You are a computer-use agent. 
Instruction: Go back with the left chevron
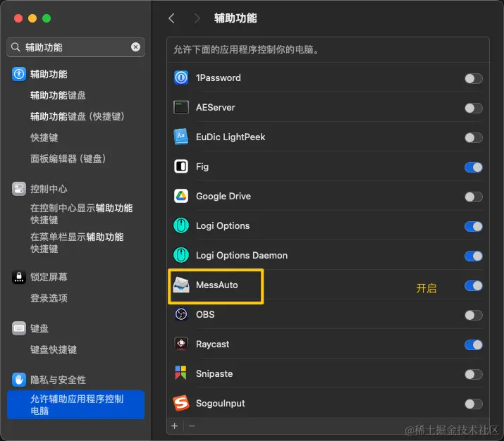click(x=172, y=18)
